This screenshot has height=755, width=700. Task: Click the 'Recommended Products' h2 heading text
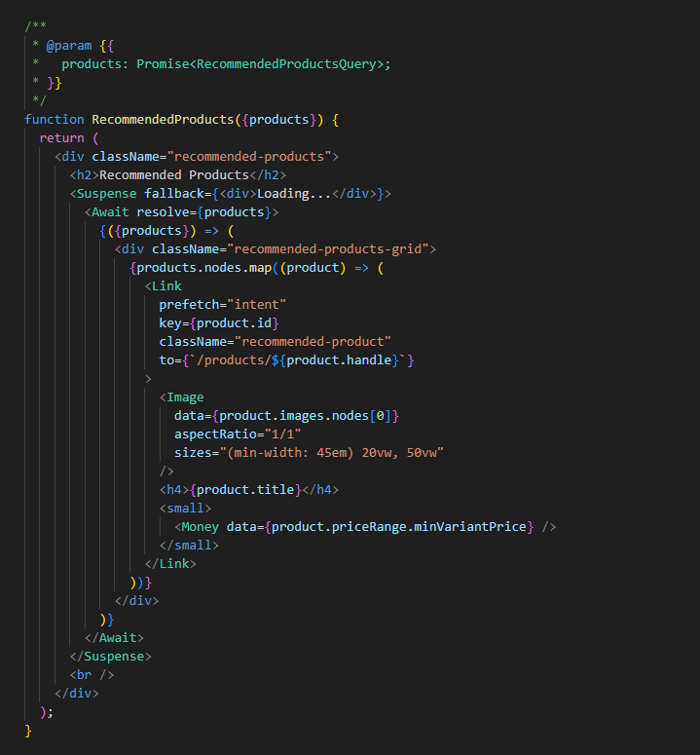click(x=174, y=174)
